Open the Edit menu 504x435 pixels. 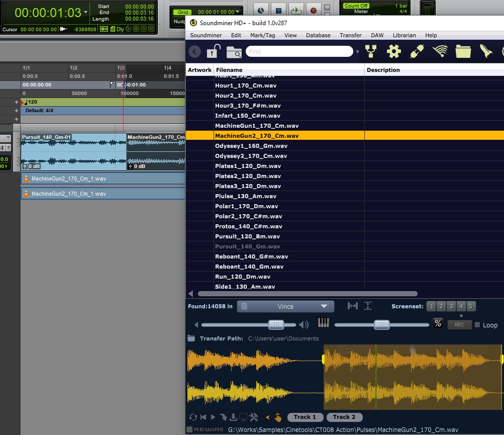click(236, 35)
